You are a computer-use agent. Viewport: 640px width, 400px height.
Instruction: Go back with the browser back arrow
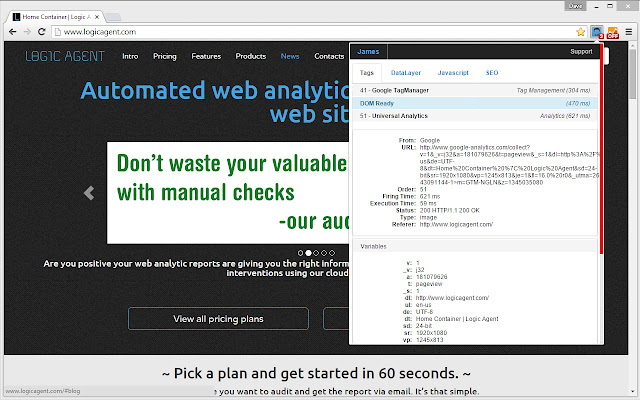[13, 32]
